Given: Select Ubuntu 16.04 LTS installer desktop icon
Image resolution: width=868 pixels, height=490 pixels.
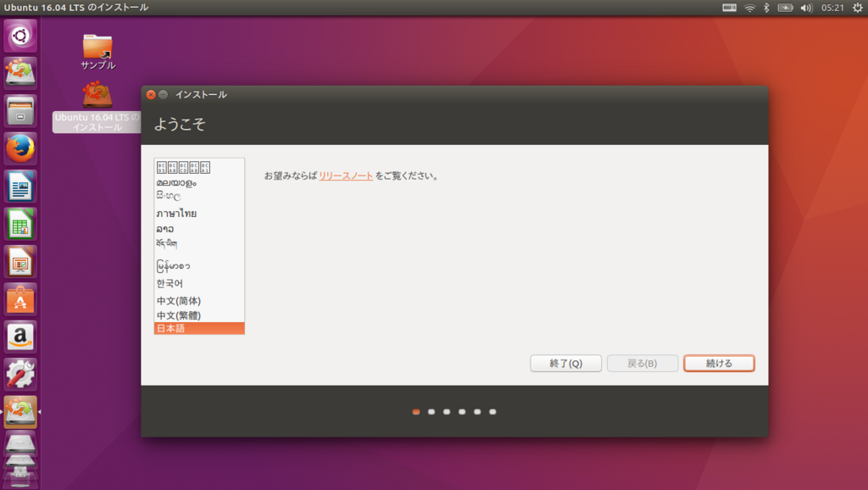Looking at the screenshot, I should tap(97, 107).
